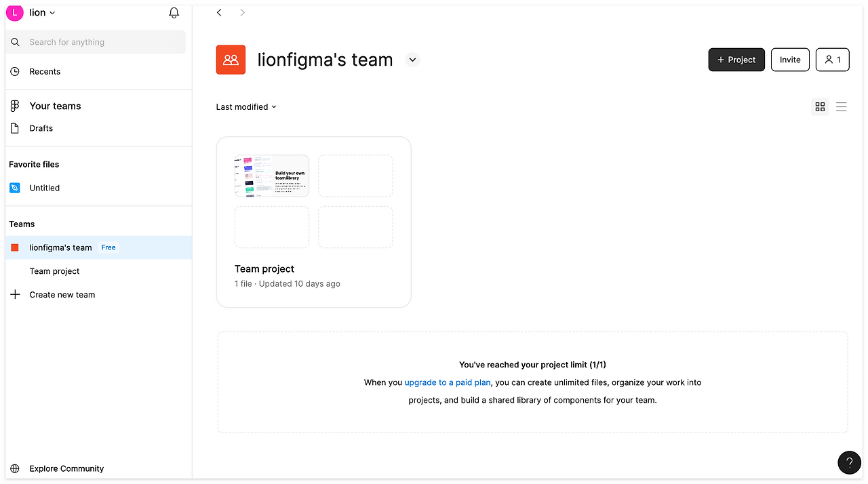The width and height of the screenshot is (868, 484).
Task: Open Drafts in the sidebar
Action: [x=41, y=128]
